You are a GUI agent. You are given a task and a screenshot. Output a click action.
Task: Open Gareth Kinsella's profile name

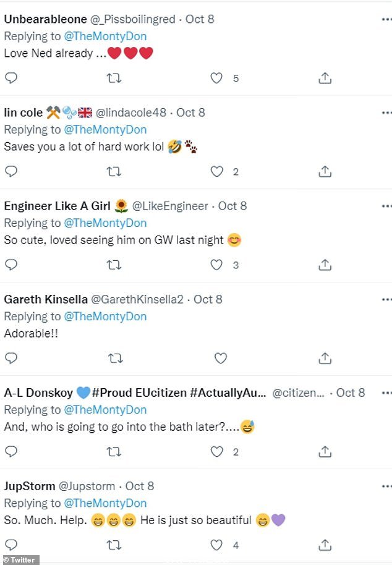pos(46,299)
